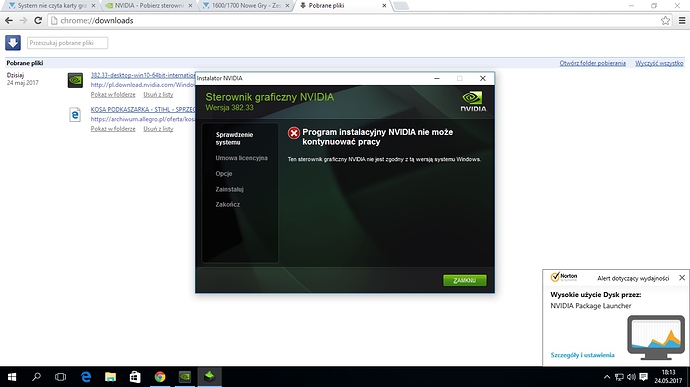Click Pokaż w folderze for KOSA PODKASZARKA

113,129
